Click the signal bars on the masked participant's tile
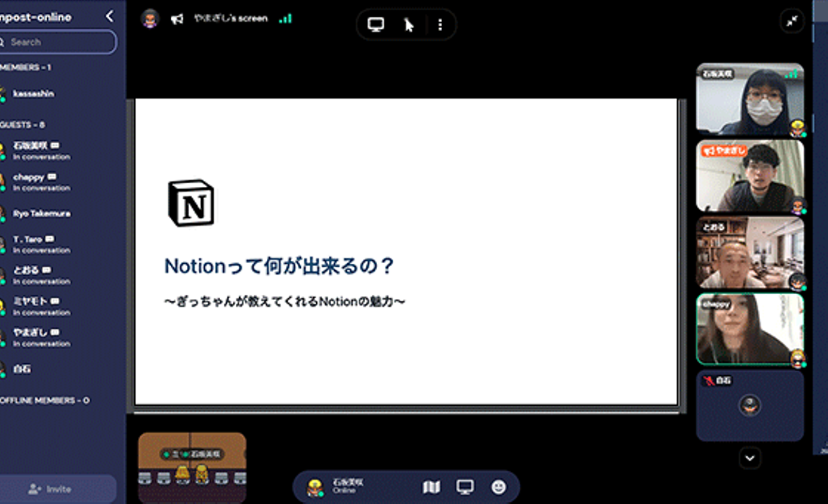The height and width of the screenshot is (504, 828). (791, 74)
